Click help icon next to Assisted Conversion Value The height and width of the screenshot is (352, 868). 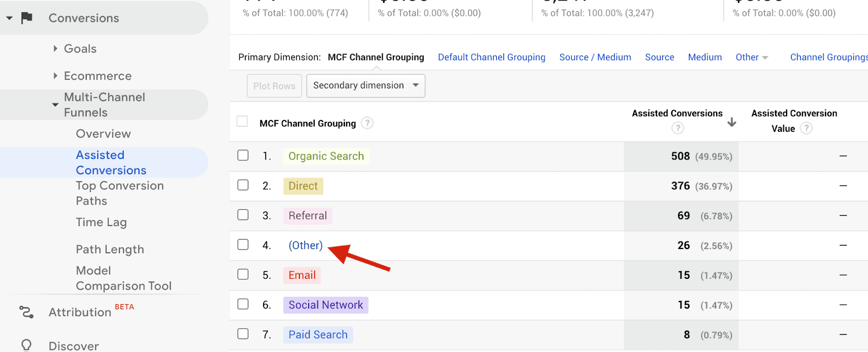coord(806,128)
